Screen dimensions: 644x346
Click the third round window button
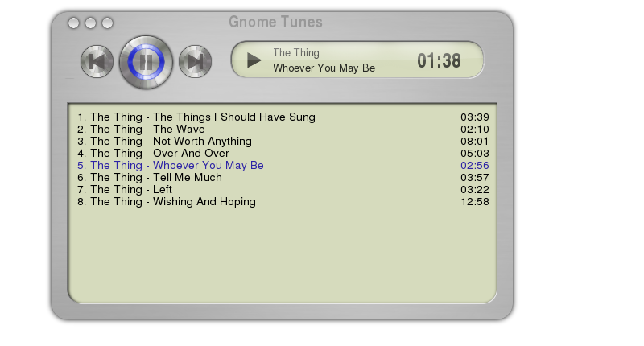coord(107,23)
